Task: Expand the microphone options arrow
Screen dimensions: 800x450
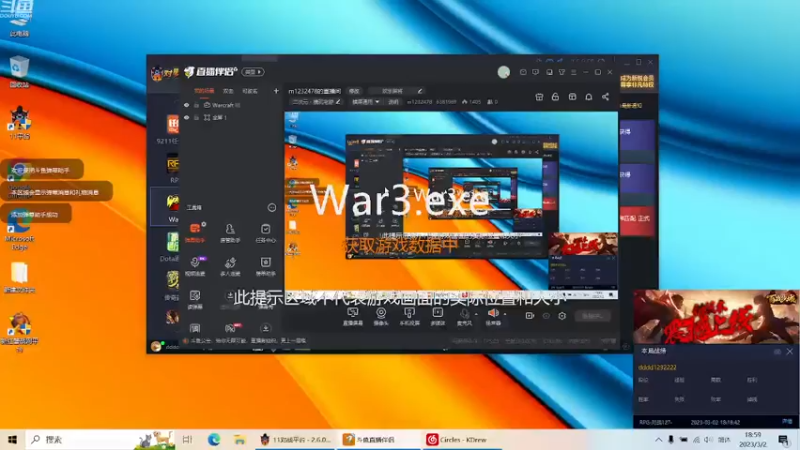Action: pyautogui.click(x=476, y=314)
